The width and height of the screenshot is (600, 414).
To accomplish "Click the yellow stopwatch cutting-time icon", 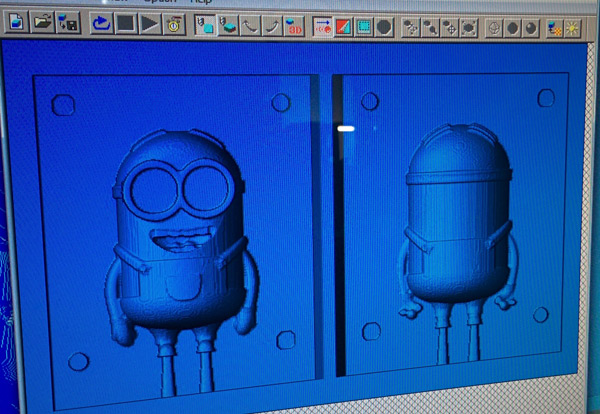I will (174, 24).
